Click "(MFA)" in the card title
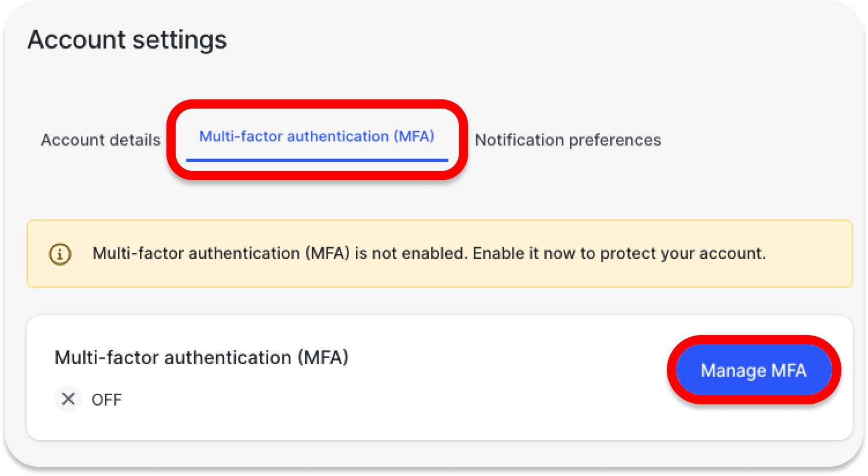This screenshot has width=868, height=476. coord(323,358)
